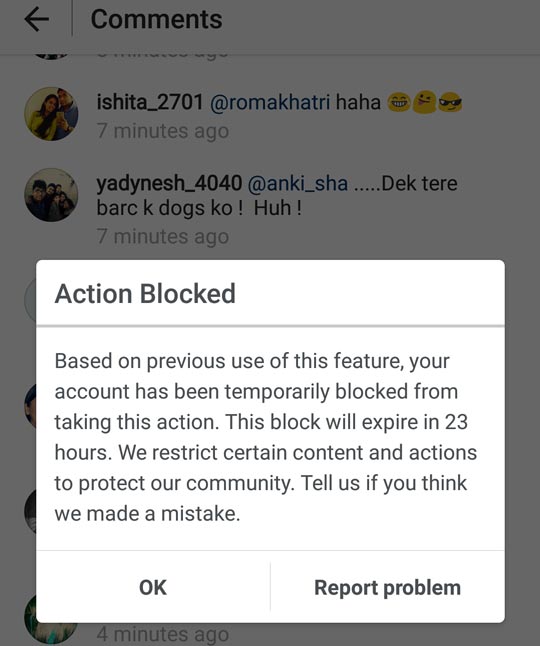Screen dimensions: 540x646
Task: Open yadynesh_4040's profile picture
Action: click(51, 195)
